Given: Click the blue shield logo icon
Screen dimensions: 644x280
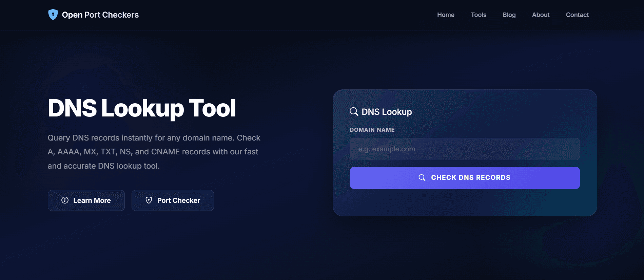Looking at the screenshot, I should coord(53,15).
